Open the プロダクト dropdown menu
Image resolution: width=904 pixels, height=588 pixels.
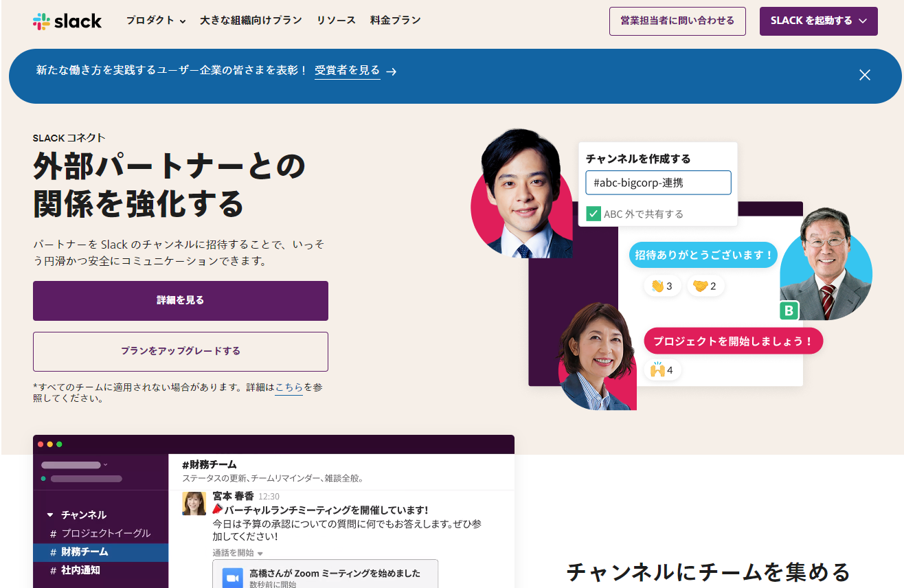tap(156, 21)
